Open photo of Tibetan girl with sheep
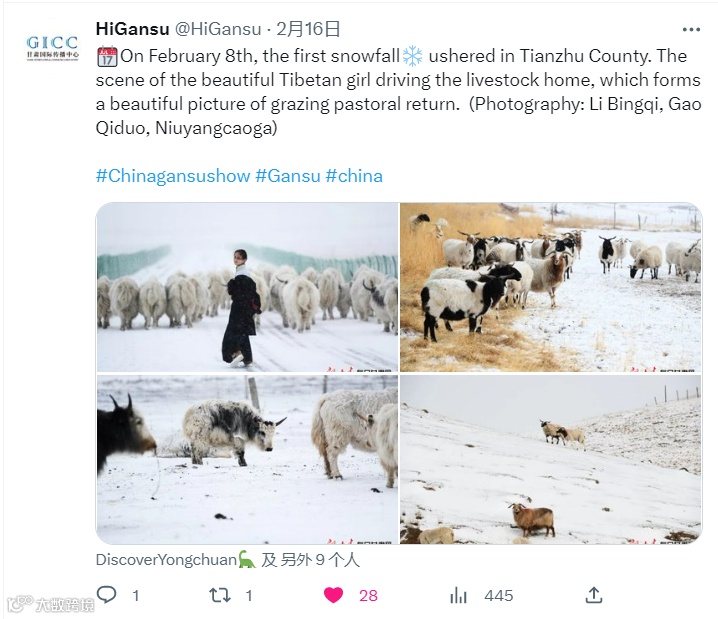 click(247, 287)
